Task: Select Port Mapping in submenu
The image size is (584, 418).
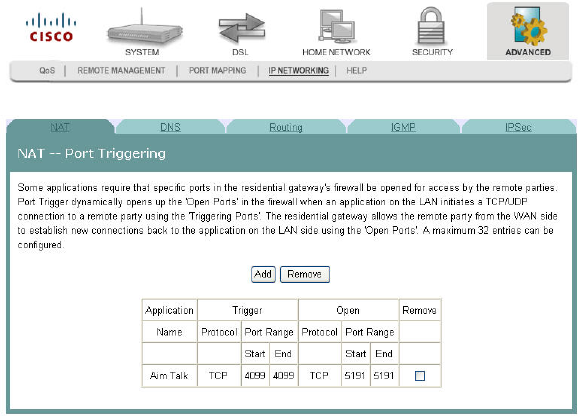Action: (x=218, y=70)
